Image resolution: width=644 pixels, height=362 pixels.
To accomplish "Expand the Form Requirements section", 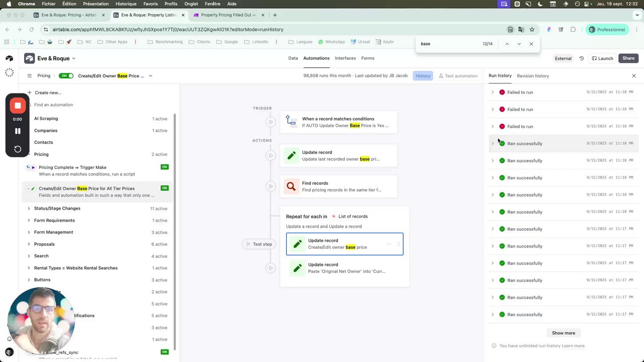I will [29, 220].
